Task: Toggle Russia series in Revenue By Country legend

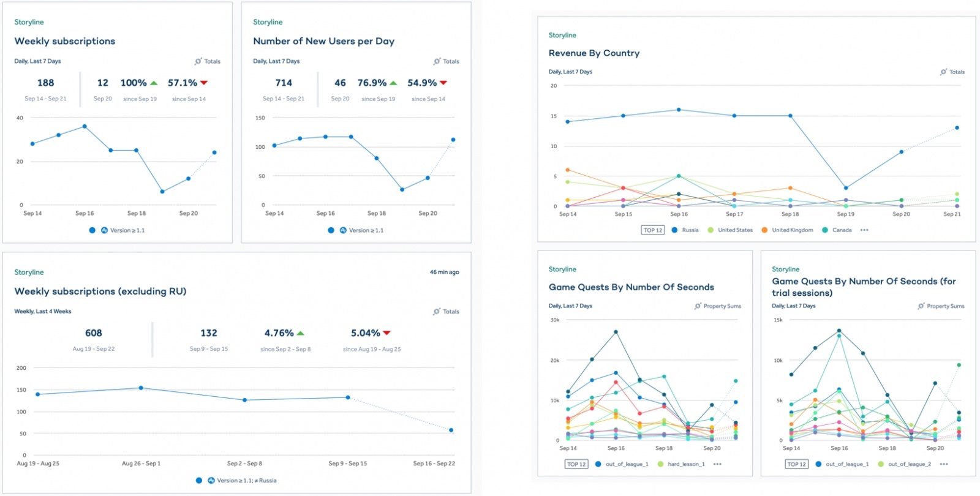Action: (685, 230)
